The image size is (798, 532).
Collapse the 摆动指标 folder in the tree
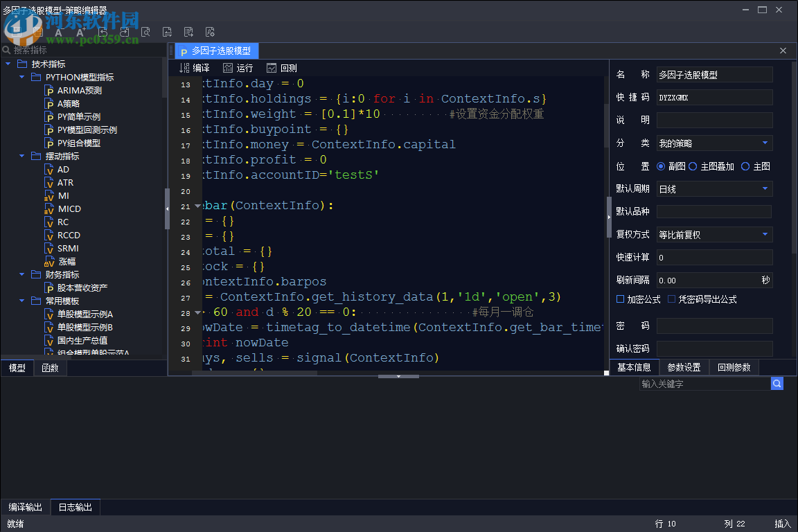[x=22, y=157]
